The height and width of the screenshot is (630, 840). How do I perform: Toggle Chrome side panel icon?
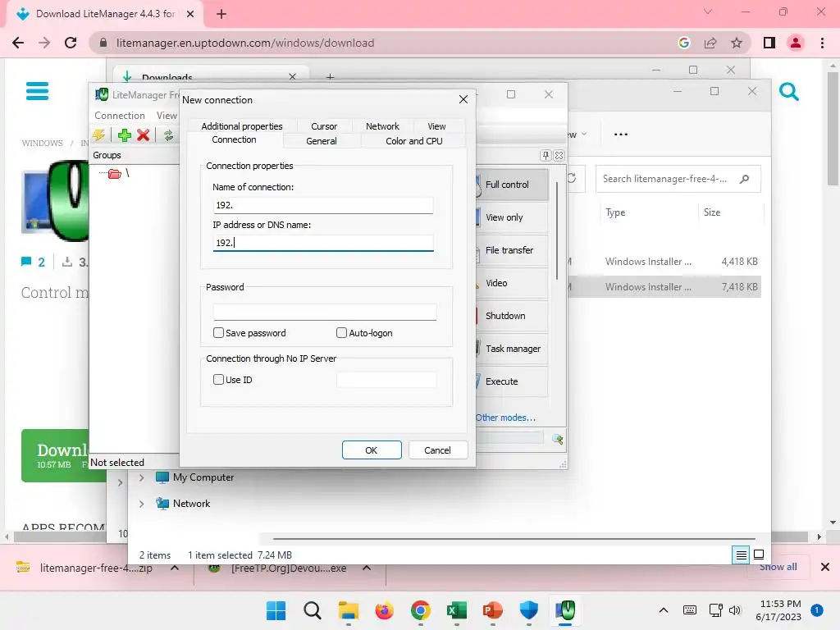coord(769,43)
